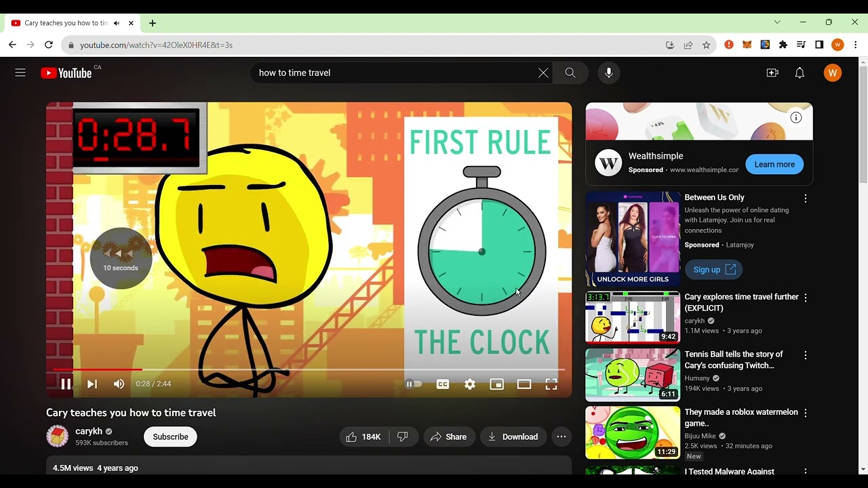Click the address bar URL
868x488 pixels.
[156, 45]
